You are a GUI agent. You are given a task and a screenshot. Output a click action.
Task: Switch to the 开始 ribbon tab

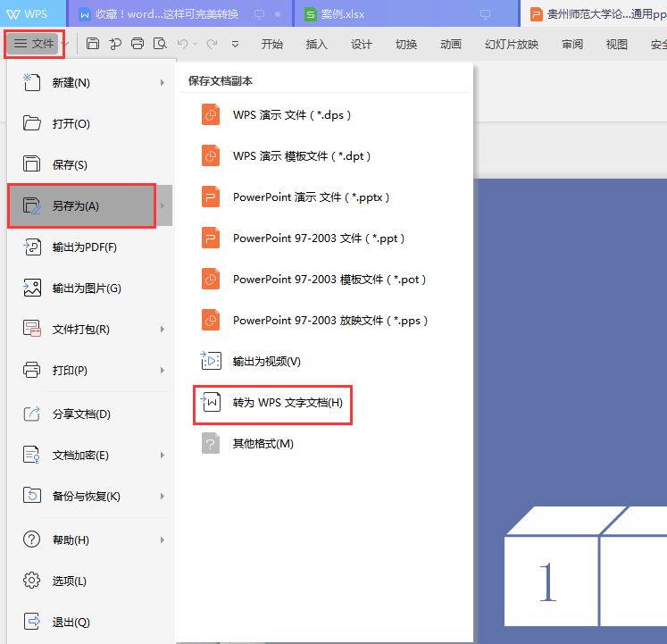tap(271, 45)
